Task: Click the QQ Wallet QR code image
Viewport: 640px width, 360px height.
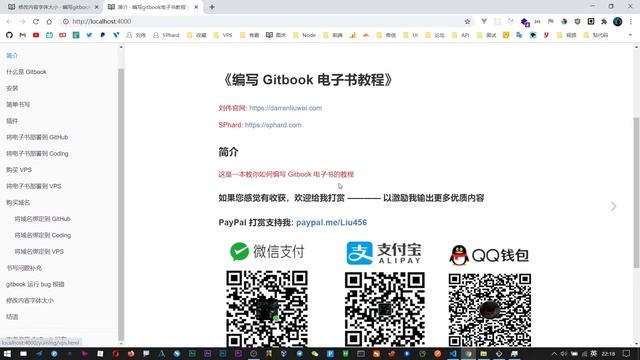Action: (x=490, y=310)
